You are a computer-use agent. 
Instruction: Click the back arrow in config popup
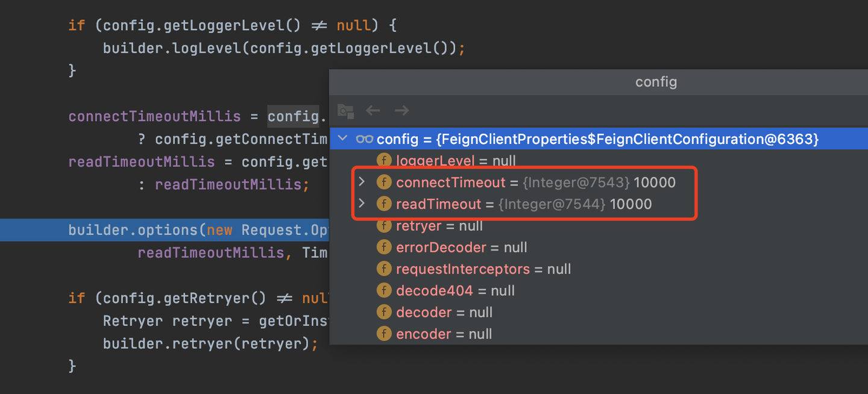pyautogui.click(x=373, y=110)
